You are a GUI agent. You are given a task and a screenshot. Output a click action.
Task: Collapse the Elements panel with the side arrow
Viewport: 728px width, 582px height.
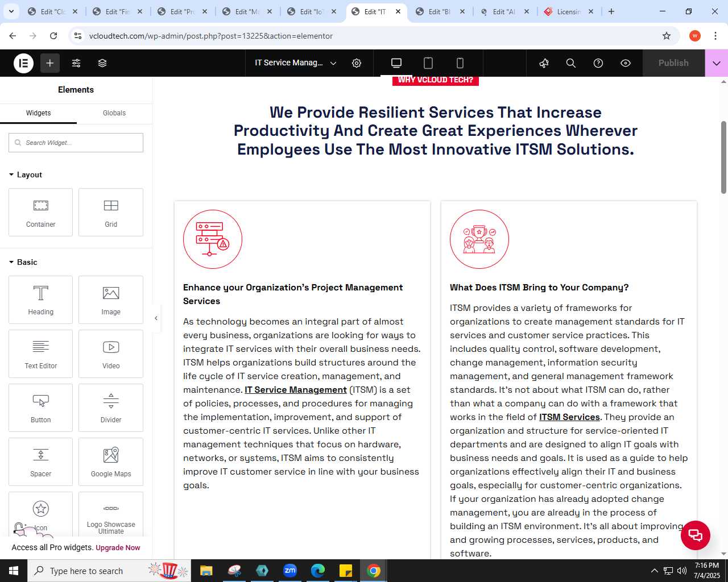156,318
